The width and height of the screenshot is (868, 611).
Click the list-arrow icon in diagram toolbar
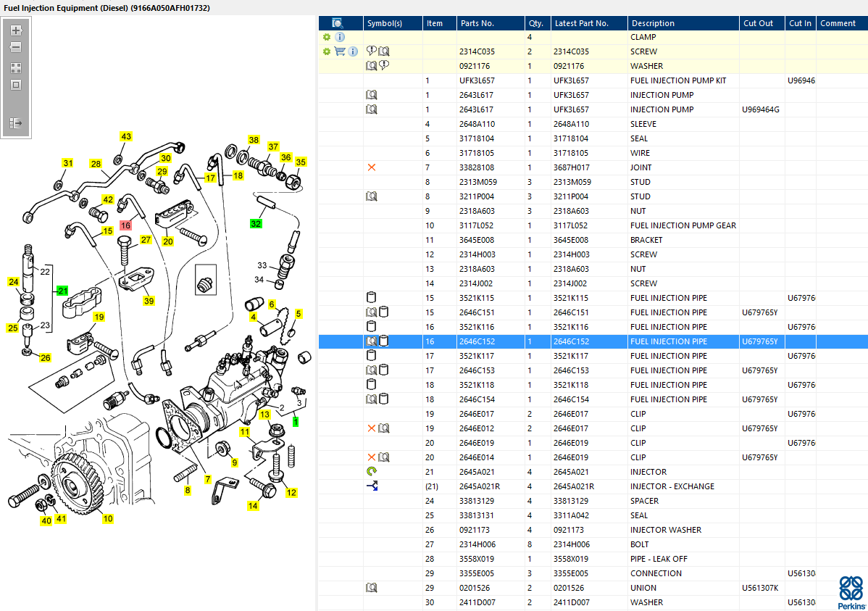(16, 123)
